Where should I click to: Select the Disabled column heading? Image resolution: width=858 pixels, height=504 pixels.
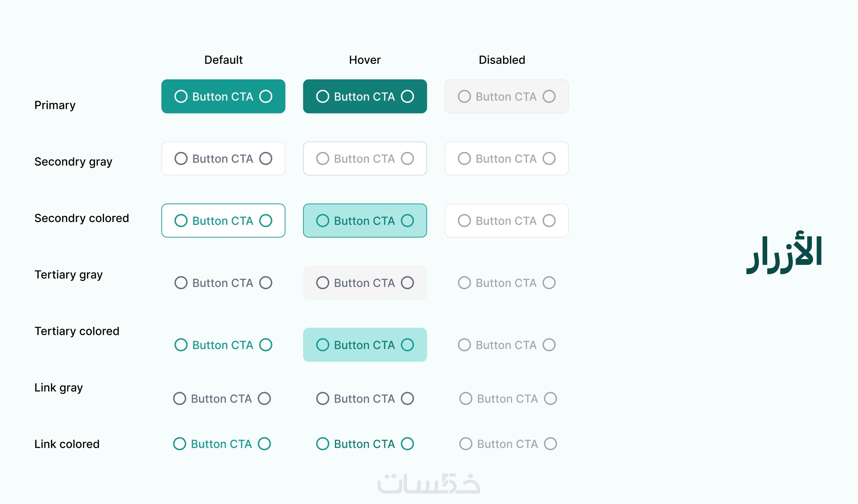[502, 60]
